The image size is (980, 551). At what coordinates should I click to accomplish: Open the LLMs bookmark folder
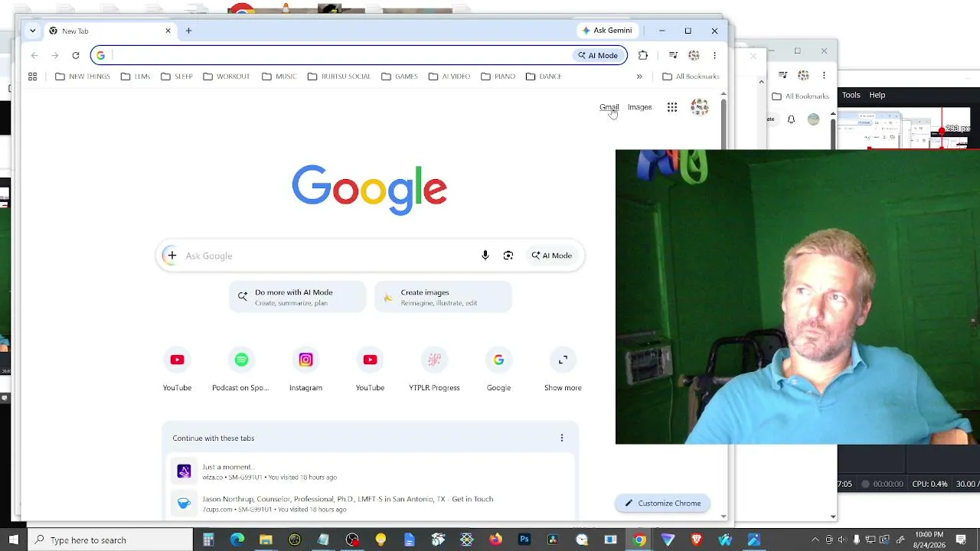click(x=136, y=77)
